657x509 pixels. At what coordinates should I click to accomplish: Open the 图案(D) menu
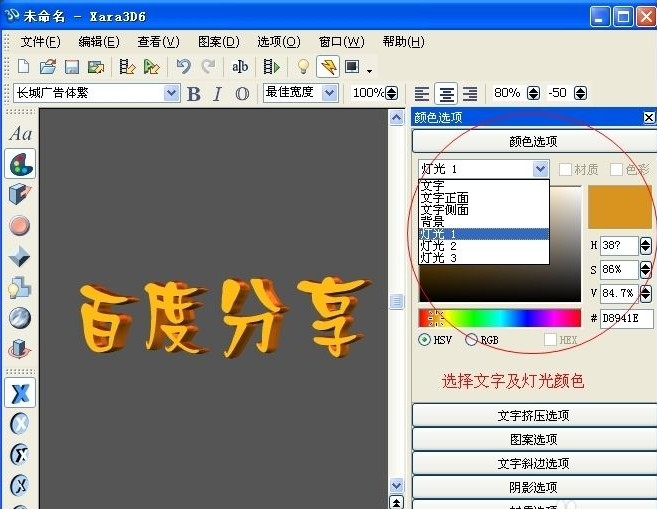click(x=218, y=41)
